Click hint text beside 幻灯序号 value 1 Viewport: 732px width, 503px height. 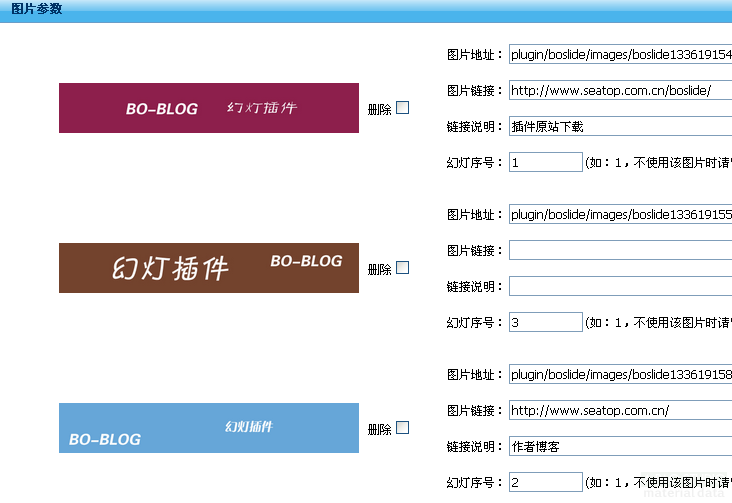tap(658, 163)
